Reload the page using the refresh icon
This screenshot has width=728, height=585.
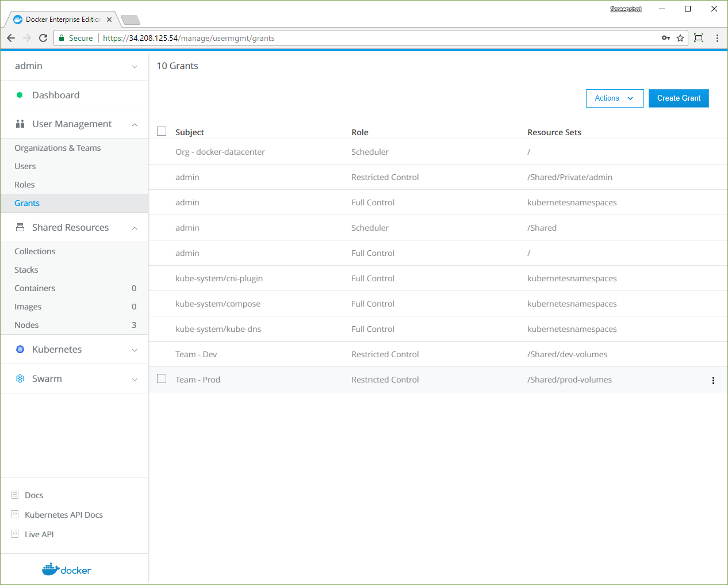pyautogui.click(x=43, y=38)
